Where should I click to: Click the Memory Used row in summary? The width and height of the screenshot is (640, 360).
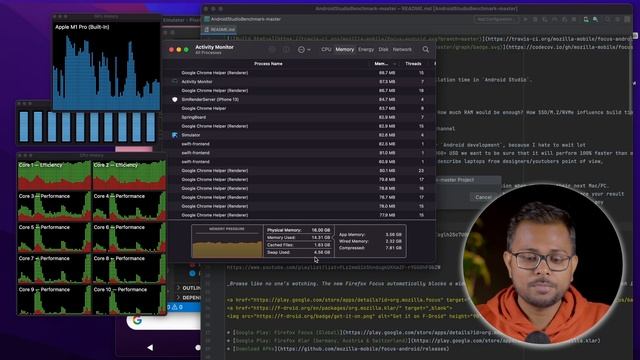(x=298, y=238)
